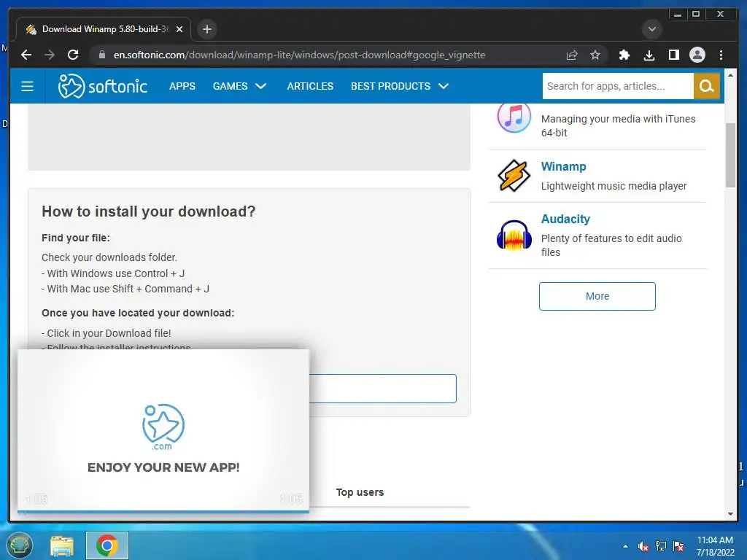This screenshot has width=747, height=560.
Task: Focus the Search for apps, articles field
Action: click(617, 86)
